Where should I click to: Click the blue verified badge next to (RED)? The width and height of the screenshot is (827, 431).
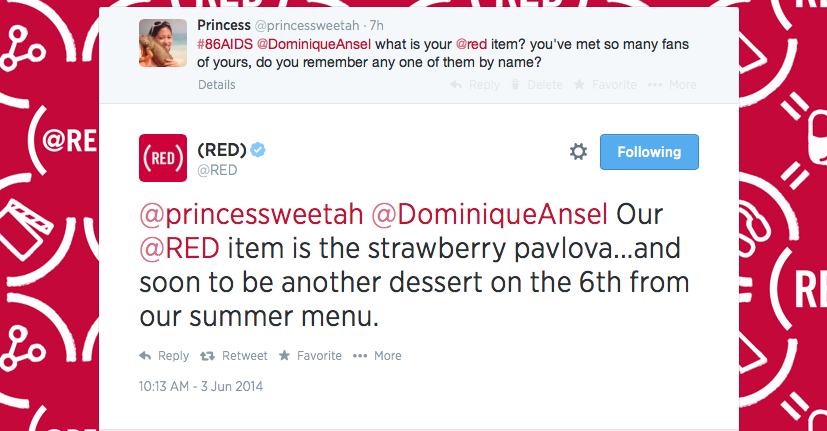coord(258,150)
